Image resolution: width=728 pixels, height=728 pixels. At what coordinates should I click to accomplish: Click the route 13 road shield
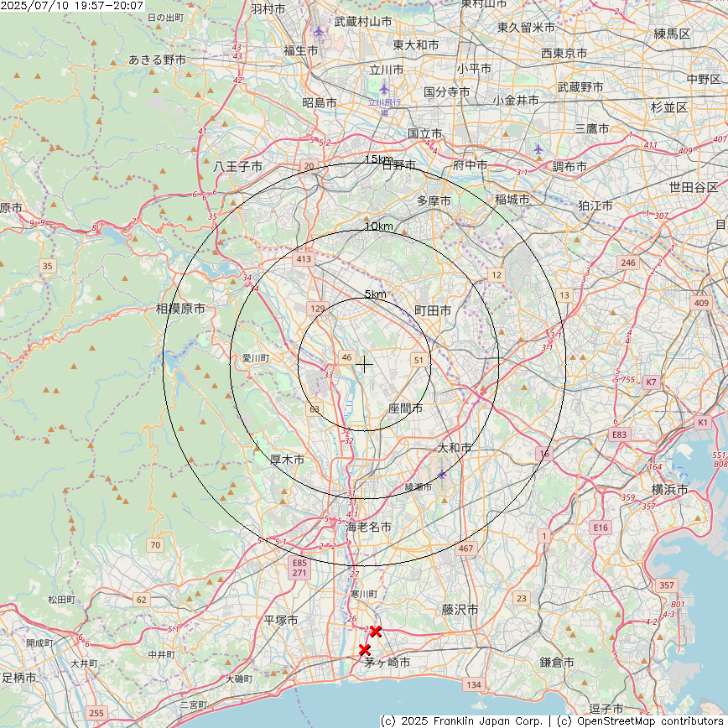coord(564,295)
